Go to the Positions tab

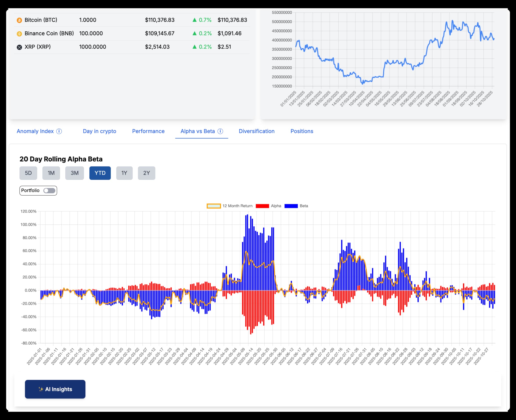point(302,131)
